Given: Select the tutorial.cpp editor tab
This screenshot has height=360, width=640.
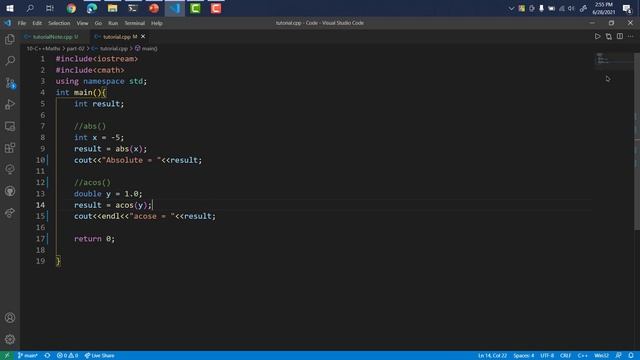Looking at the screenshot, I should (x=116, y=37).
